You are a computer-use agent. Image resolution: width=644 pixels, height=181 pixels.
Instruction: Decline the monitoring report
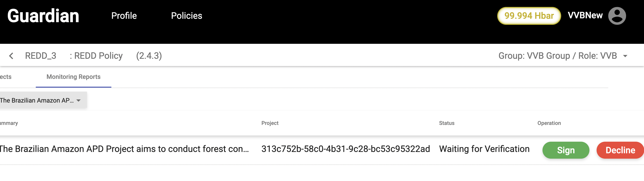pos(620,150)
